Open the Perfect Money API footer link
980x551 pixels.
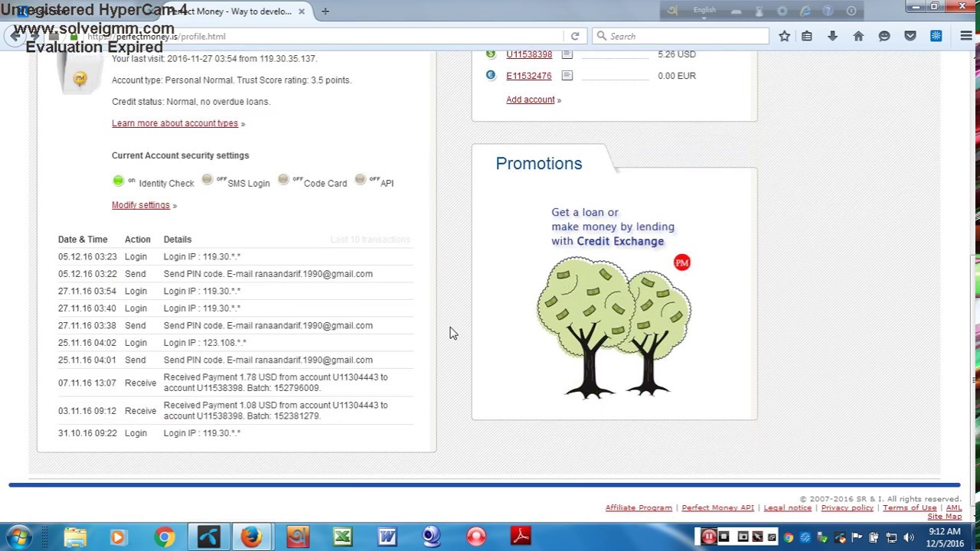click(717, 507)
